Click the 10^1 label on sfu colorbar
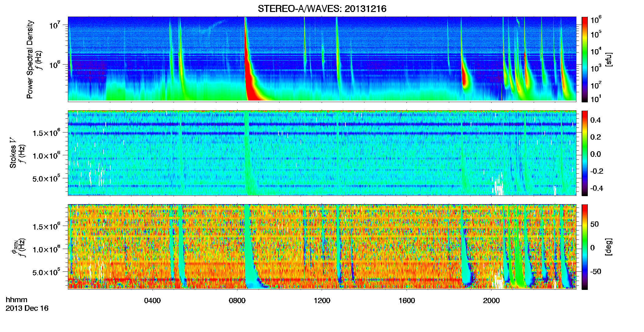The image size is (644, 332). coord(596,99)
